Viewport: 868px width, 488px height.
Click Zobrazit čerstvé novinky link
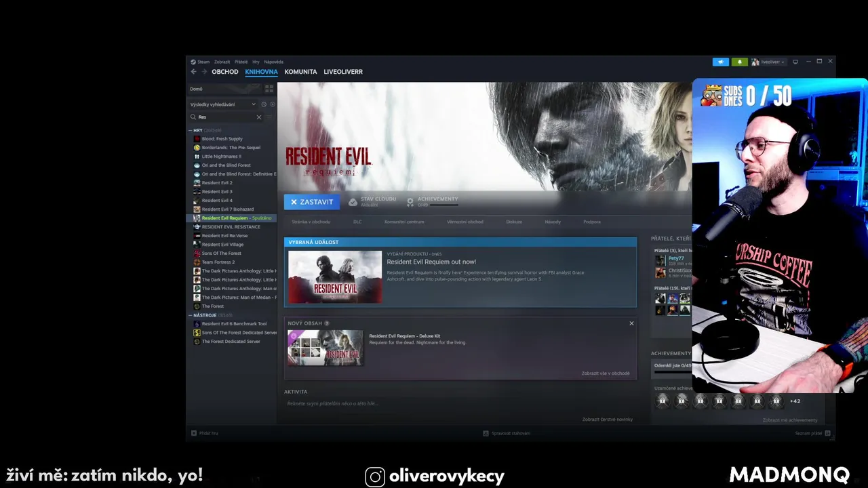pos(608,420)
